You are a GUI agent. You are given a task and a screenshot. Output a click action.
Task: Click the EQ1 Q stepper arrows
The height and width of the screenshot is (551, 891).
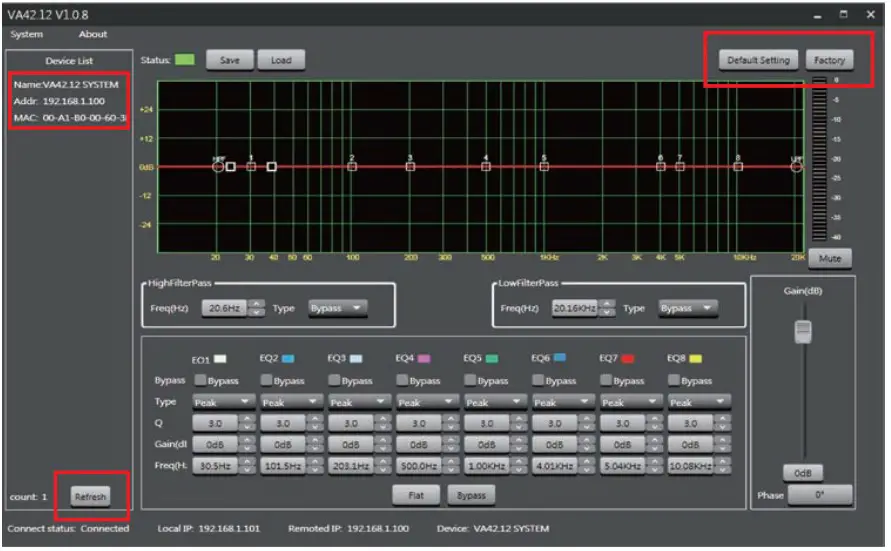click(247, 423)
